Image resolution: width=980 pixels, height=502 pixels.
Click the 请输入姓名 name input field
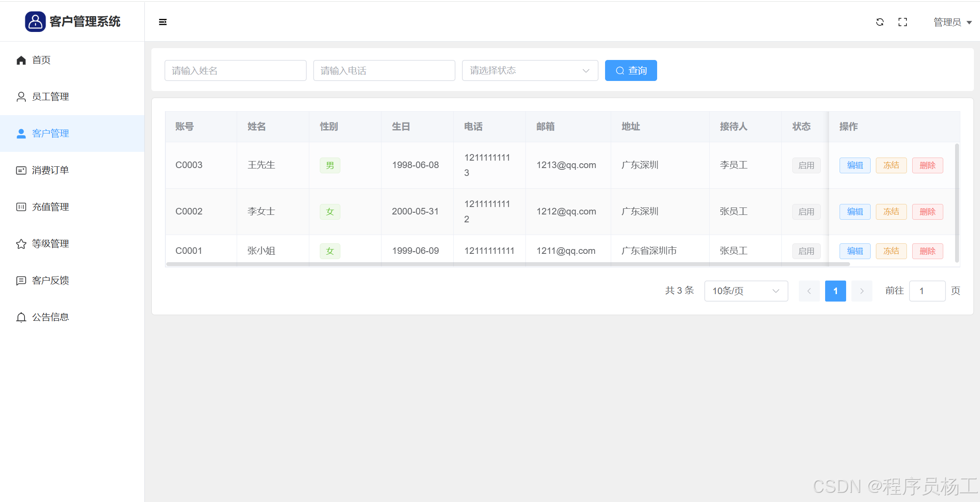235,70
